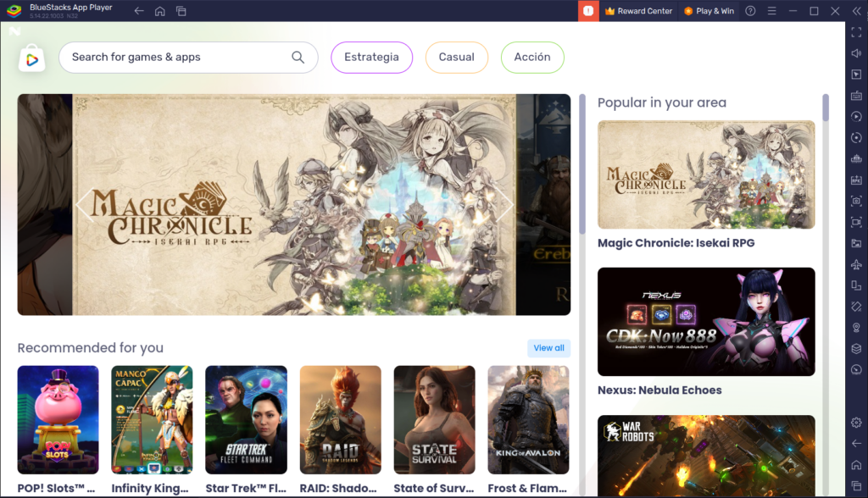
Task: Open RAID: Shadow Legends tile
Action: (341, 419)
